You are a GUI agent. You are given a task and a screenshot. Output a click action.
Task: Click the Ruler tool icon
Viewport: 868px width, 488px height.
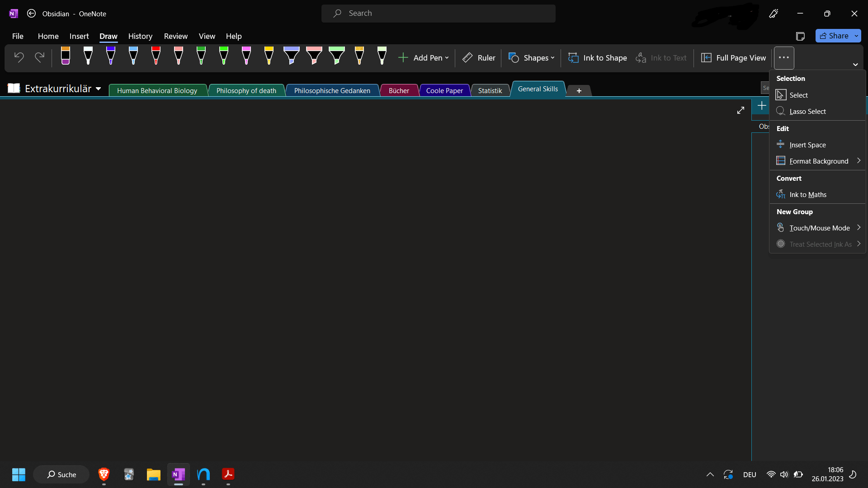pyautogui.click(x=467, y=58)
